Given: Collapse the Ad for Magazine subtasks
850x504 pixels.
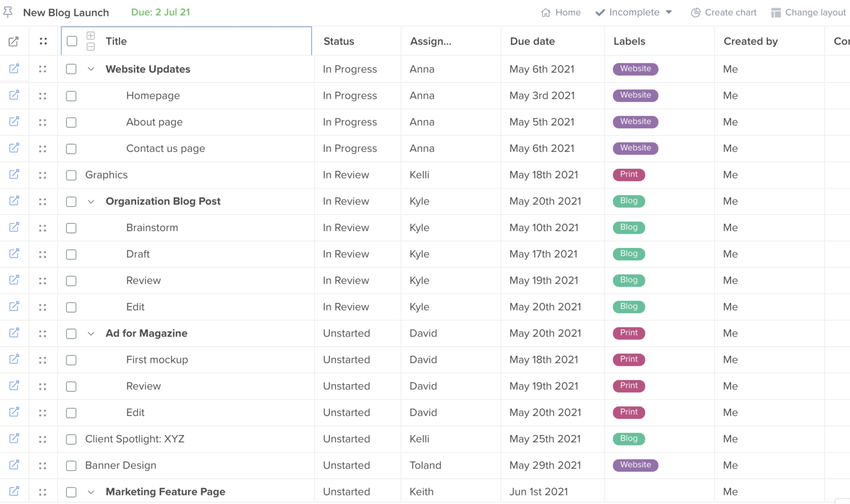Looking at the screenshot, I should coord(91,334).
